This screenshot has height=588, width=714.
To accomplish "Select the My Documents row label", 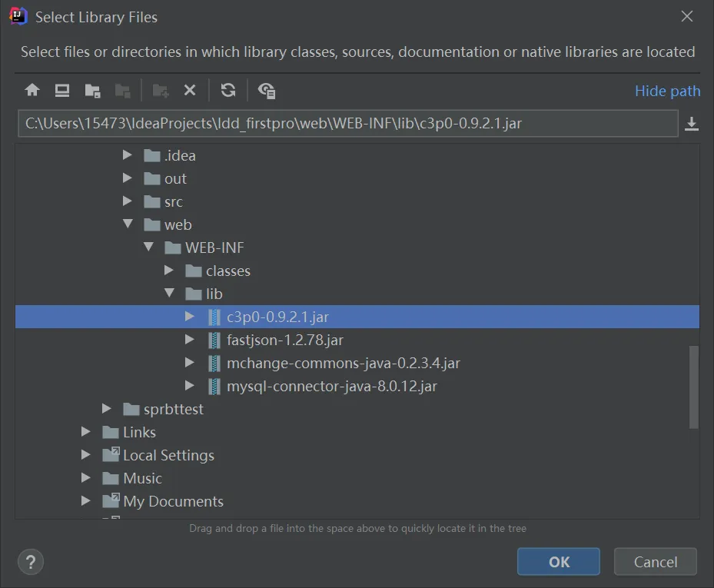I will pos(174,501).
